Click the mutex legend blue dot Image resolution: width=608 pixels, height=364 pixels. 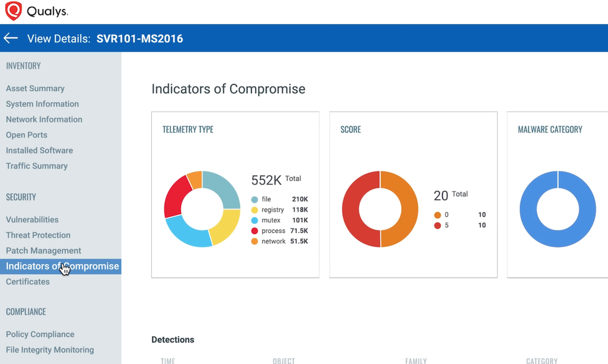pyautogui.click(x=255, y=220)
